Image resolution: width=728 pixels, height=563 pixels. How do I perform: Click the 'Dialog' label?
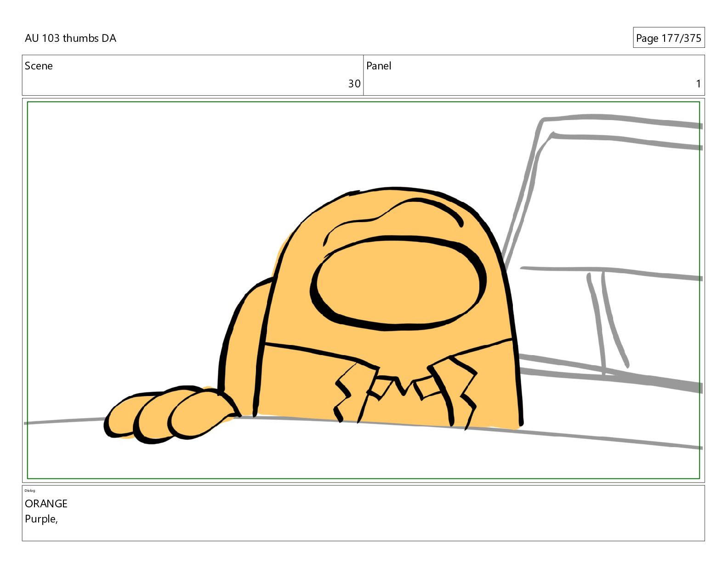pyautogui.click(x=30, y=490)
